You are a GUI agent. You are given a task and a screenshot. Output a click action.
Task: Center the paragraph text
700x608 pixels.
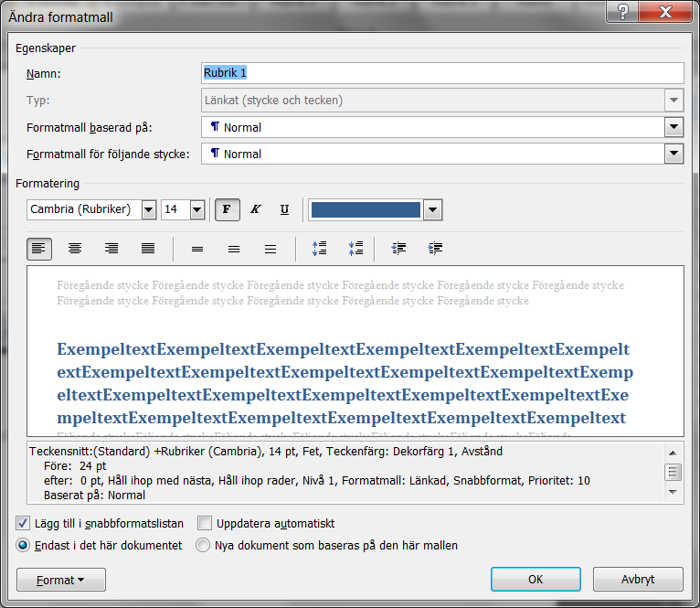(x=75, y=249)
